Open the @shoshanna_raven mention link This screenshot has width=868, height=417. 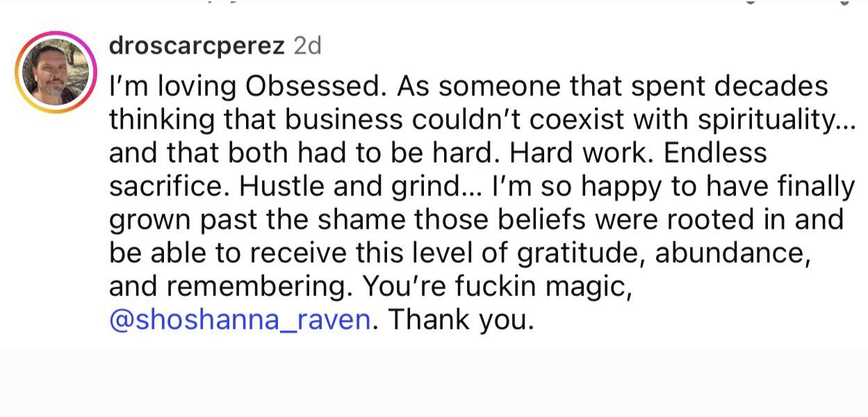pos(239,321)
